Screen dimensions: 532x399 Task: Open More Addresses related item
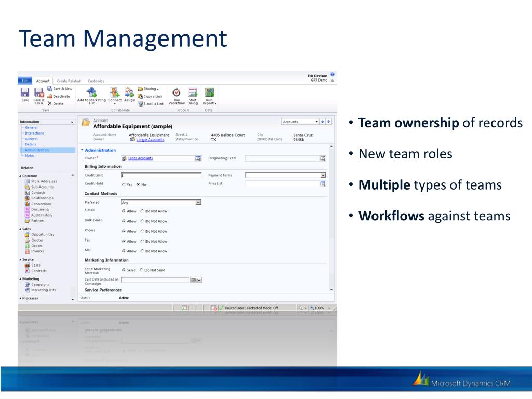point(41,181)
